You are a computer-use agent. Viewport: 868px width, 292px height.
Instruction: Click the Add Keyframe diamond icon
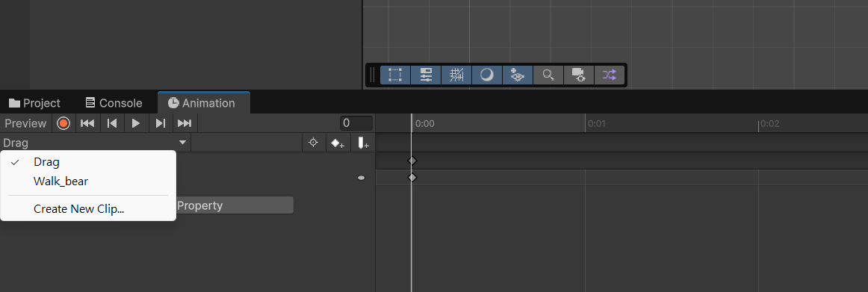pyautogui.click(x=338, y=143)
